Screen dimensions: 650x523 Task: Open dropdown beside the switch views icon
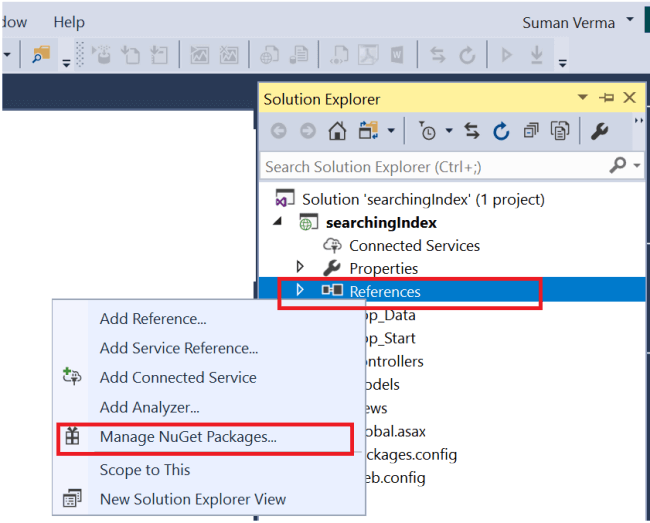[391, 131]
